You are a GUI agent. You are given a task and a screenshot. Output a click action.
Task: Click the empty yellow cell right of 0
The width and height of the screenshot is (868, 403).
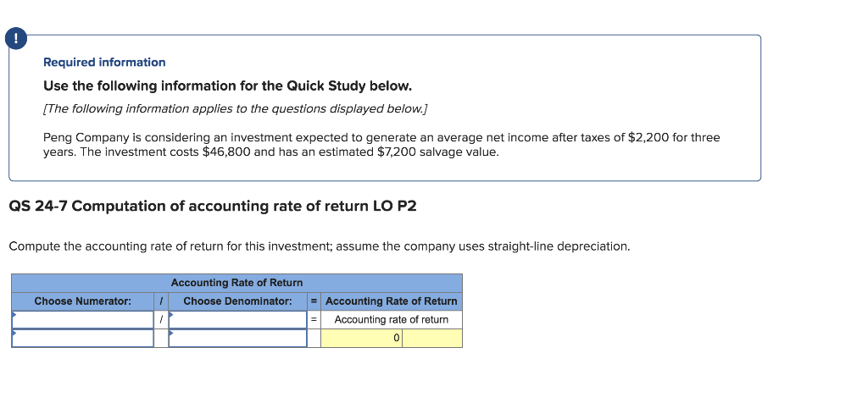(432, 338)
